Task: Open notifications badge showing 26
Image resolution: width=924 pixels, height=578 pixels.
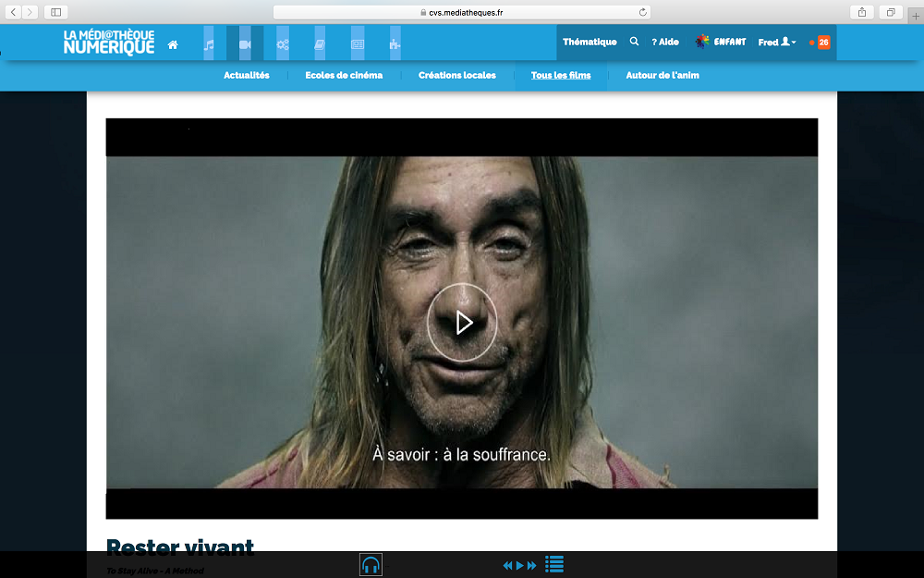Action: (x=824, y=42)
